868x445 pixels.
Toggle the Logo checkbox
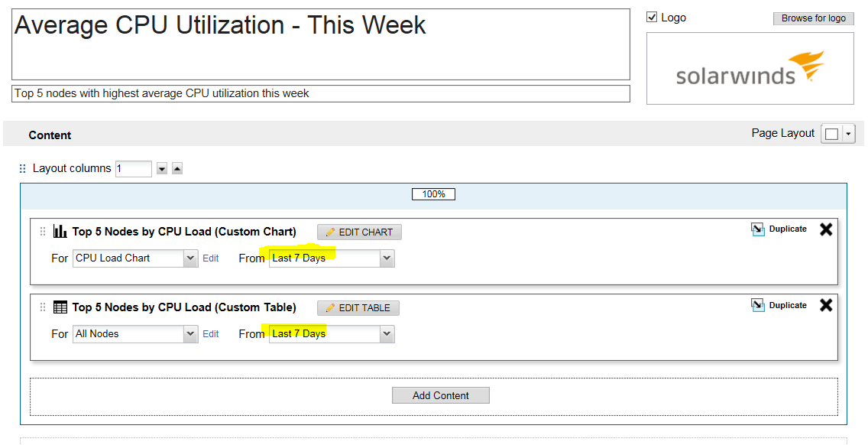pyautogui.click(x=652, y=18)
